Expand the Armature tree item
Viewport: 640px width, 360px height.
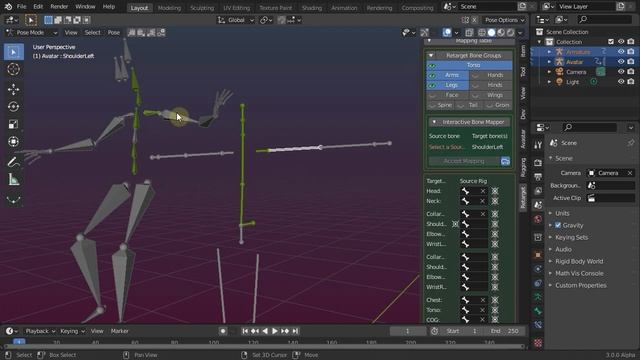[549, 52]
